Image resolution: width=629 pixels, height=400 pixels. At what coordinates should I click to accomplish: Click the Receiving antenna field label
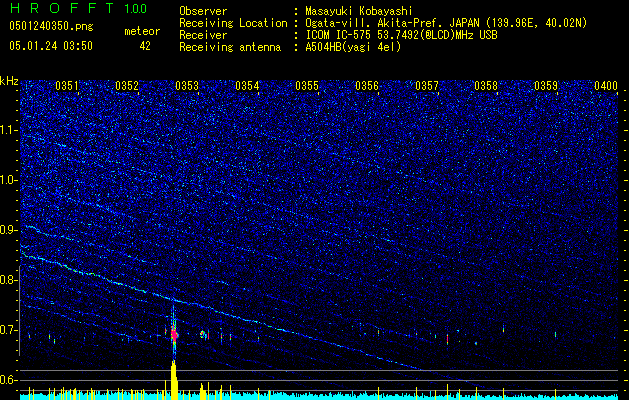click(230, 47)
